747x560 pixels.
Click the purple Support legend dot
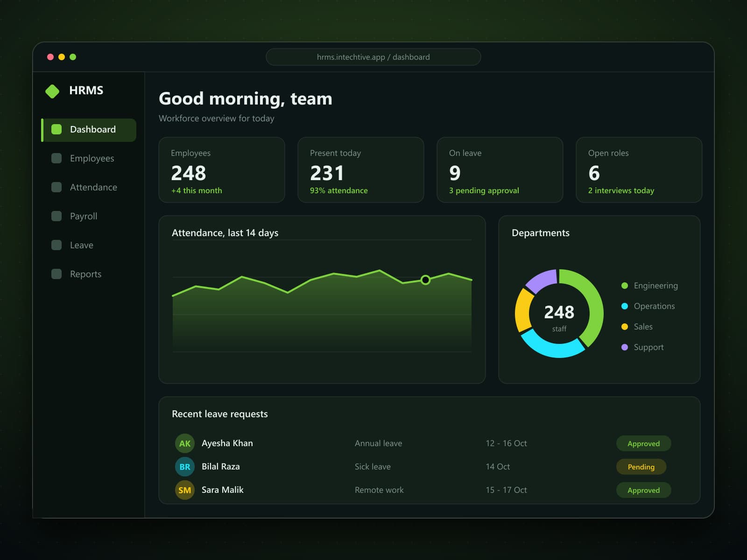[625, 347]
